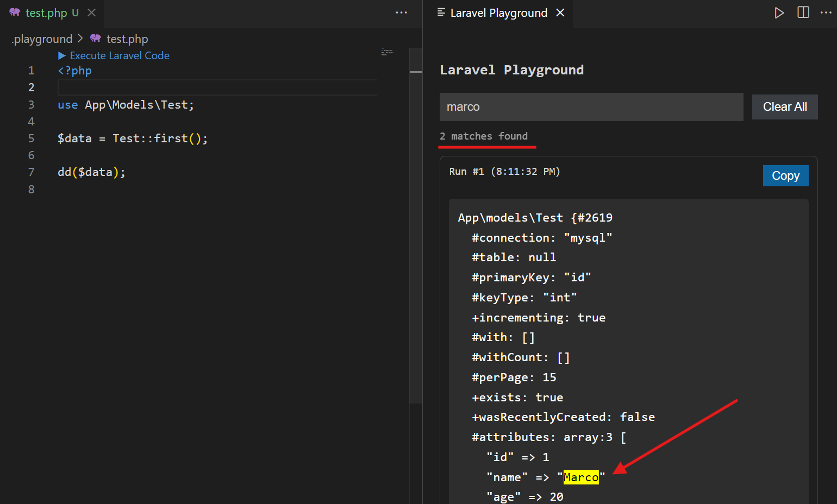This screenshot has height=504, width=837.
Task: Focus the search field containing marco
Action: (591, 107)
